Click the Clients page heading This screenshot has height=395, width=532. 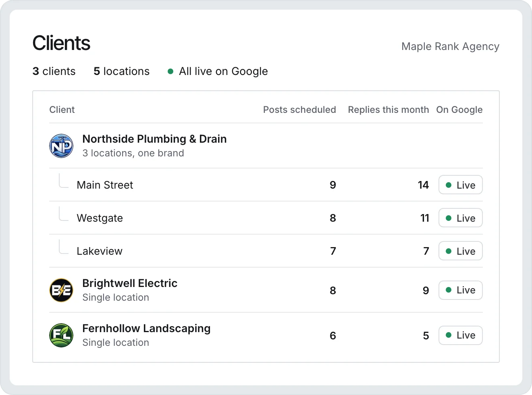61,43
